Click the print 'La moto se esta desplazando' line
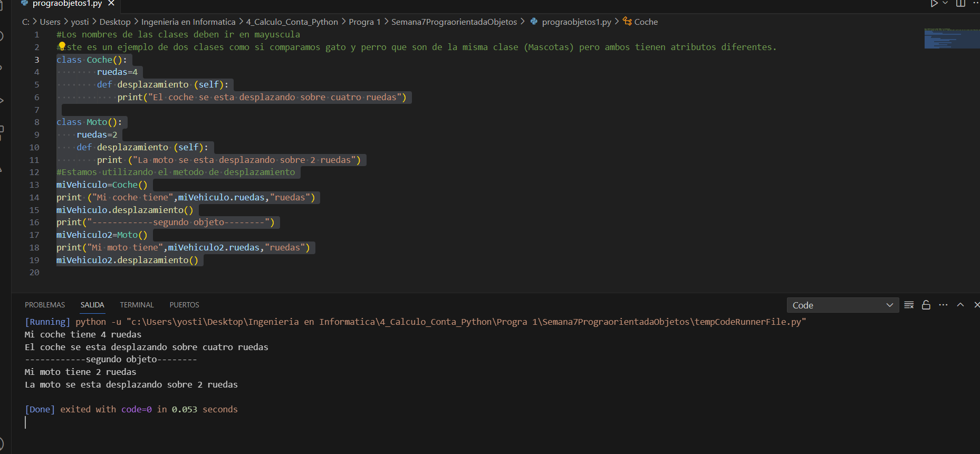The height and width of the screenshot is (454, 980). [229, 160]
